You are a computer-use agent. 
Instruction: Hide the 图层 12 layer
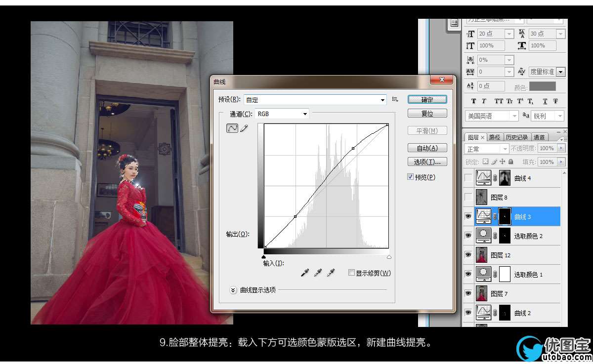(468, 255)
